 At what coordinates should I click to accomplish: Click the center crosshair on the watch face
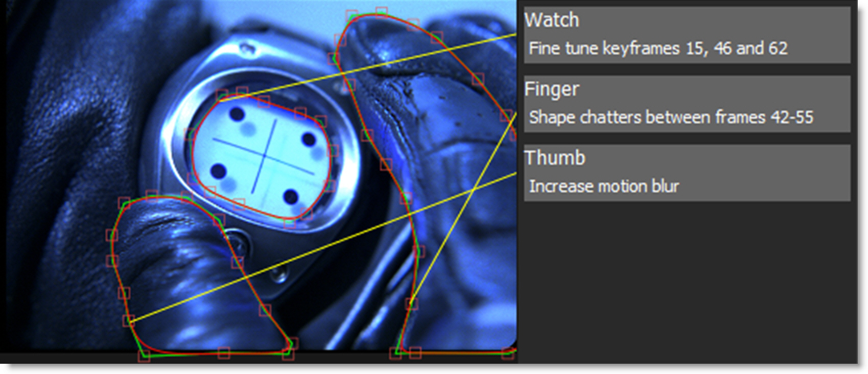(x=264, y=156)
